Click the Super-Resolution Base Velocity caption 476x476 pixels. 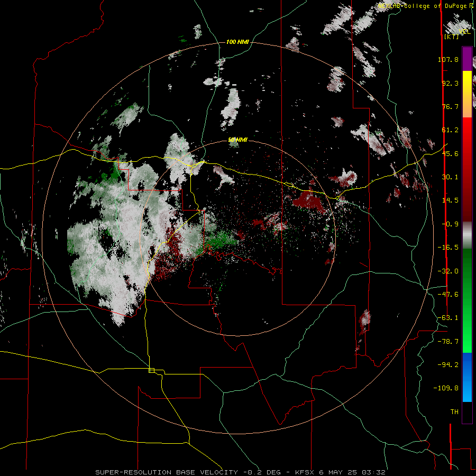(241, 472)
